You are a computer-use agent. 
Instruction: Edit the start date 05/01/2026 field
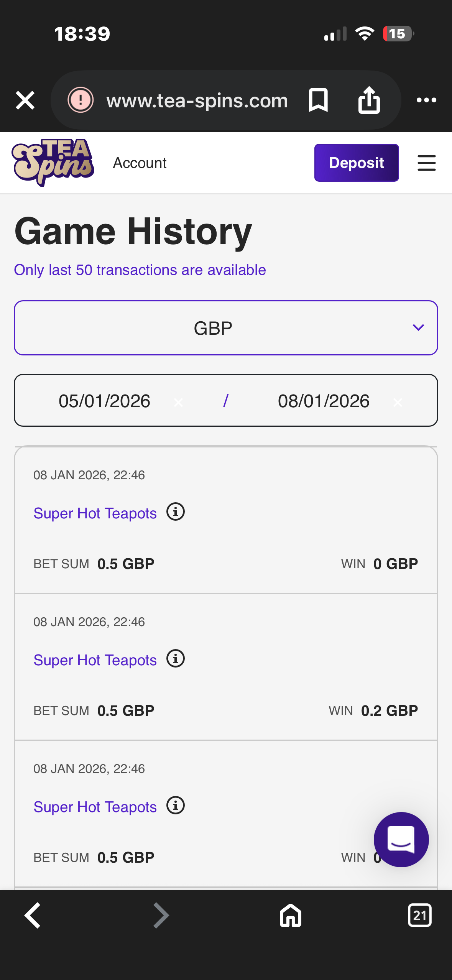[x=104, y=401]
